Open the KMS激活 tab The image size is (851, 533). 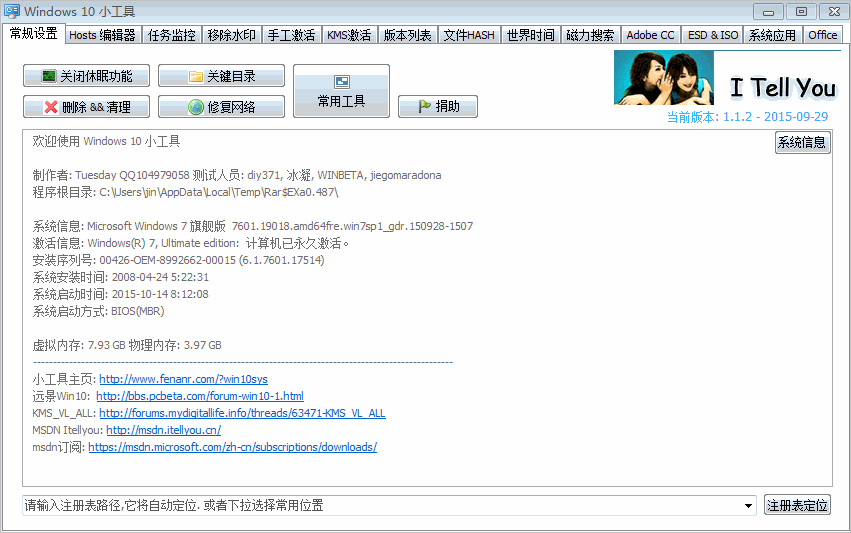click(349, 35)
